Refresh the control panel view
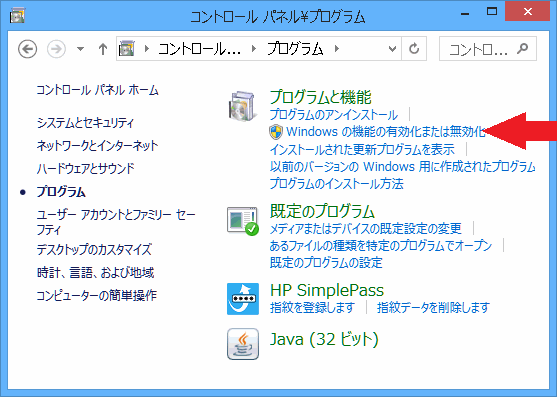Screen dimensions: 557x397 pos(414,49)
